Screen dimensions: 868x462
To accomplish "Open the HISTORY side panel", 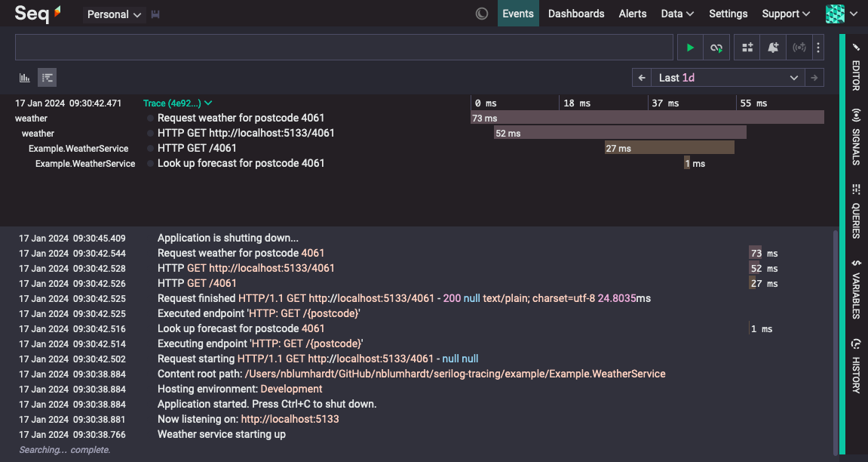I will pos(856,366).
